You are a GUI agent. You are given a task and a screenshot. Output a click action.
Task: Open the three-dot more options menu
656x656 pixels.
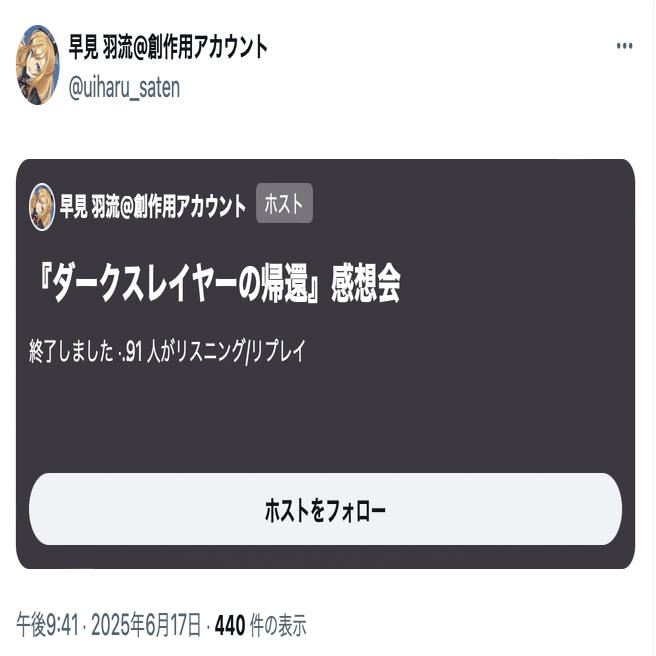click(x=624, y=46)
